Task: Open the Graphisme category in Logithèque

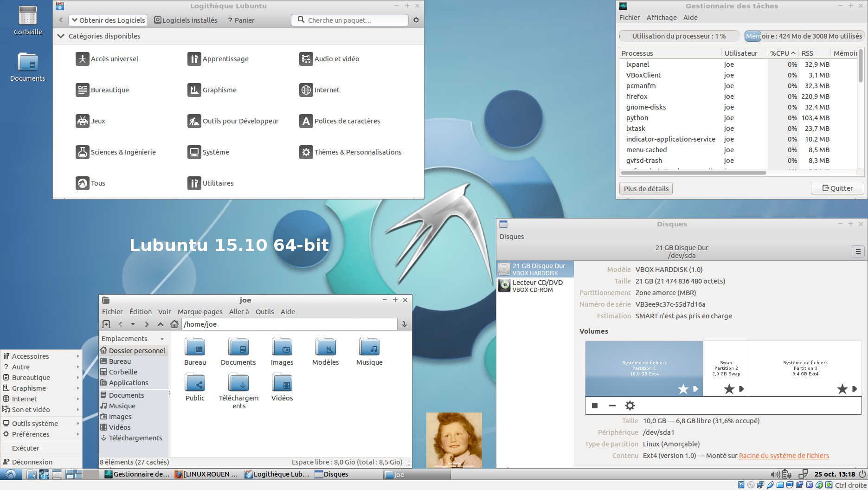Action: 212,90
